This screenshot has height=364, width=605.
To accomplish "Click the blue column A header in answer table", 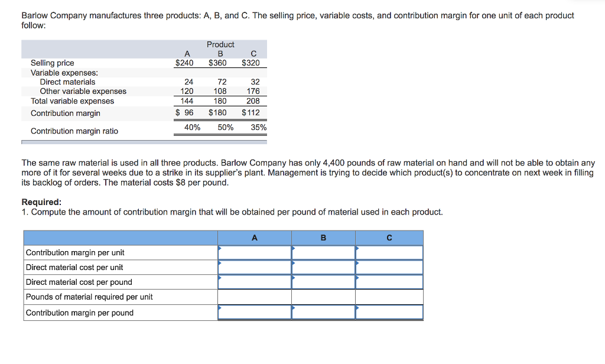I will tap(255, 238).
